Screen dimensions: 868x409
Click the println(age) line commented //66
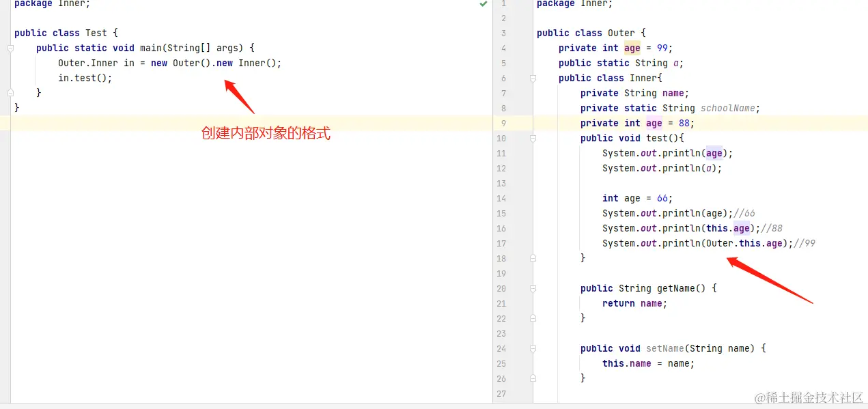coord(679,213)
